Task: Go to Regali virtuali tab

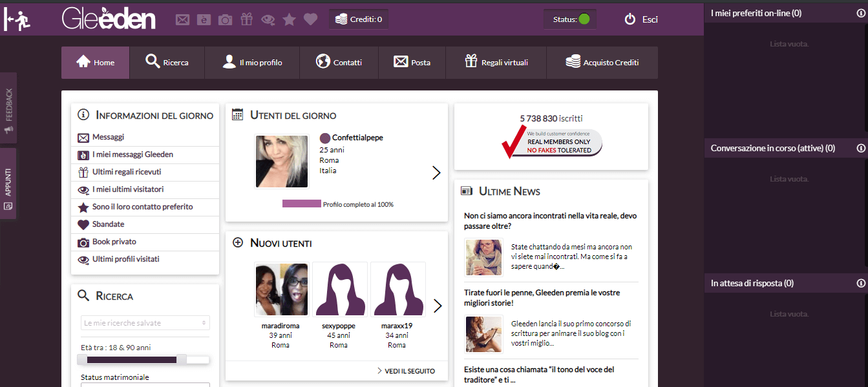Action: click(496, 63)
